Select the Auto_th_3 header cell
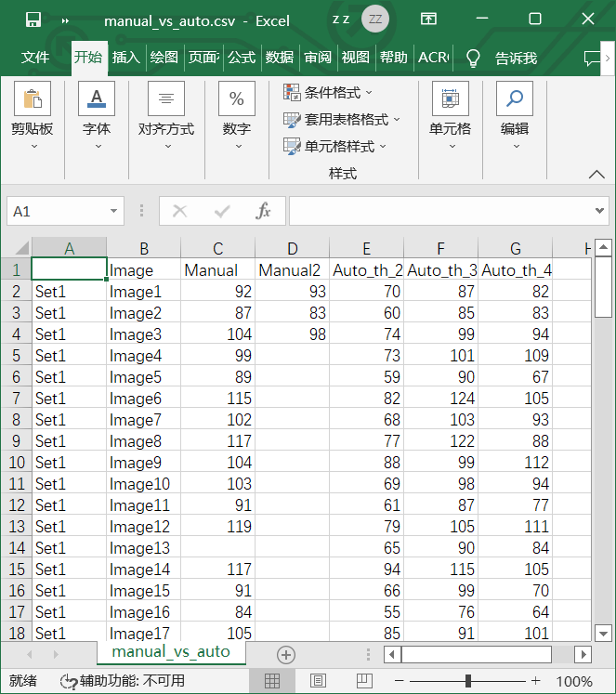Screen dimensions: 616x694 click(440, 269)
